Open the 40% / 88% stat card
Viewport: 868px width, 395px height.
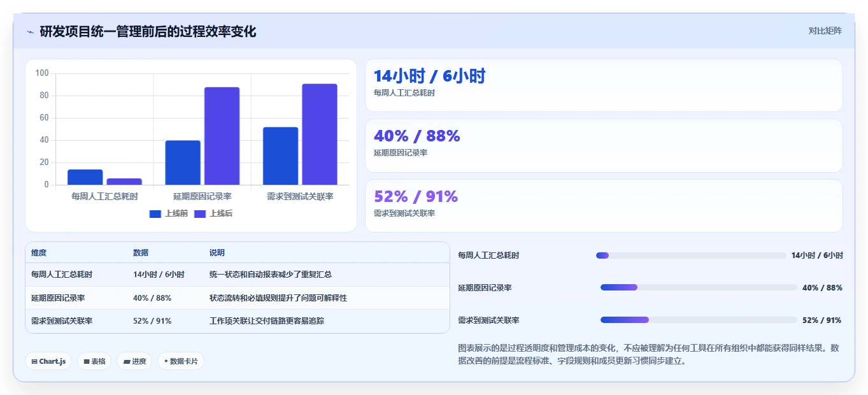[x=604, y=145]
